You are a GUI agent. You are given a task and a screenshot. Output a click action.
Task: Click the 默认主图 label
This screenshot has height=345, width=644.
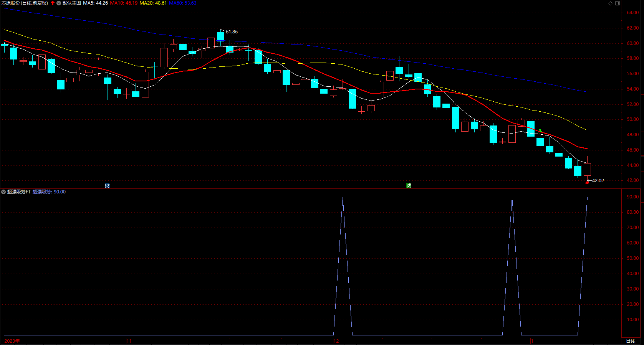click(72, 3)
